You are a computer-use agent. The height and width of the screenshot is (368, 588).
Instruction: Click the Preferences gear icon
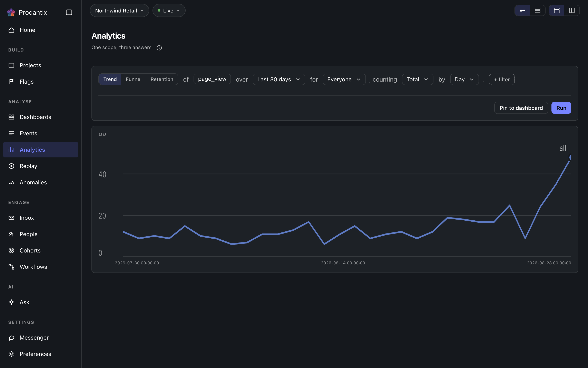11,354
